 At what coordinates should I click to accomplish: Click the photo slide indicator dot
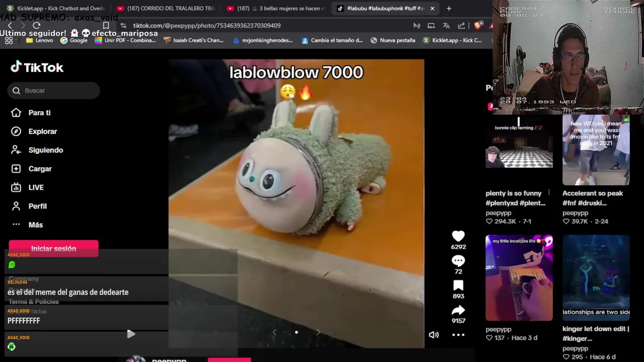click(296, 332)
